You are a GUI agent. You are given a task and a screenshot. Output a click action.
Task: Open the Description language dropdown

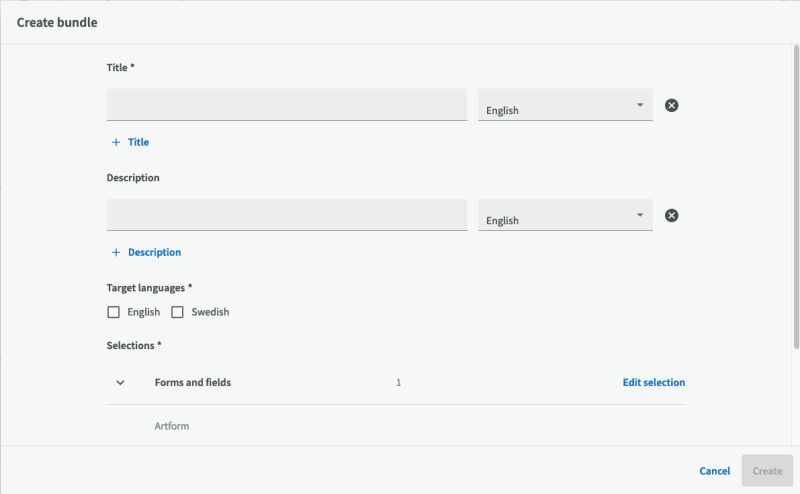pos(565,216)
